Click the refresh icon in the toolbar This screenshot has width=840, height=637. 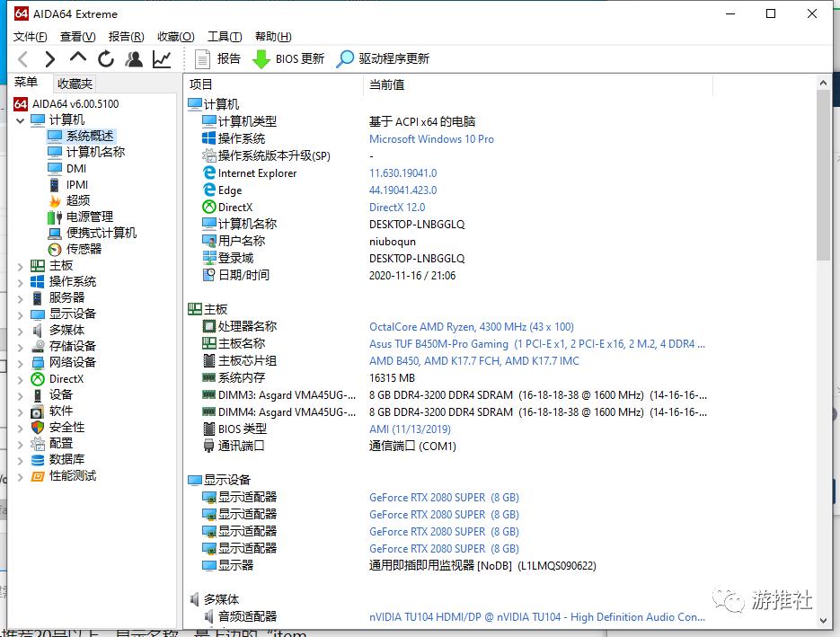pyautogui.click(x=106, y=58)
